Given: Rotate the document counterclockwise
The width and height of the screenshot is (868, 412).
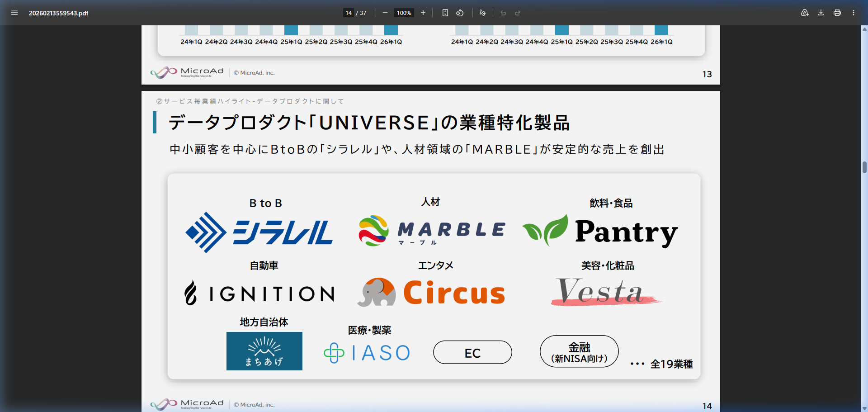Looking at the screenshot, I should point(459,13).
